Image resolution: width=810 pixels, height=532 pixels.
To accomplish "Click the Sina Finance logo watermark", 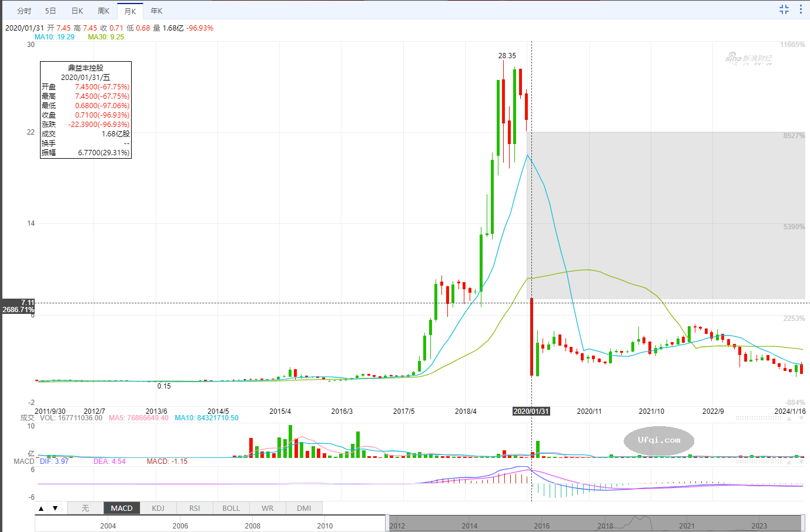I will [x=748, y=58].
